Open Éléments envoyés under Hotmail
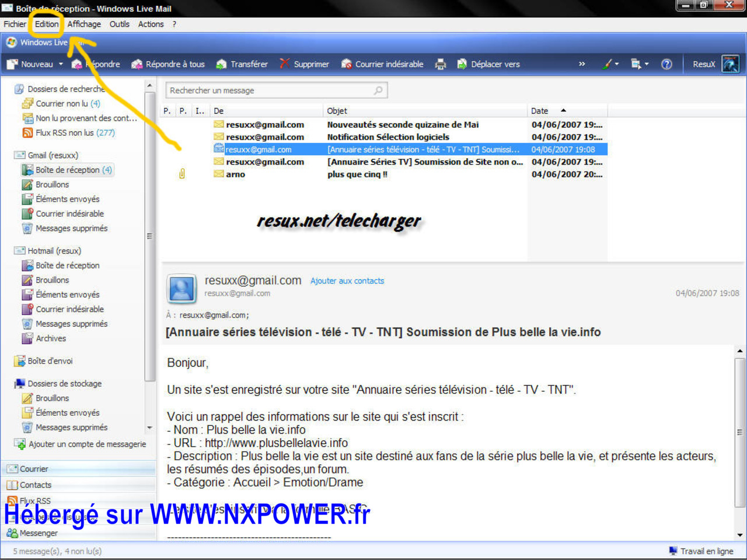 pos(61,295)
